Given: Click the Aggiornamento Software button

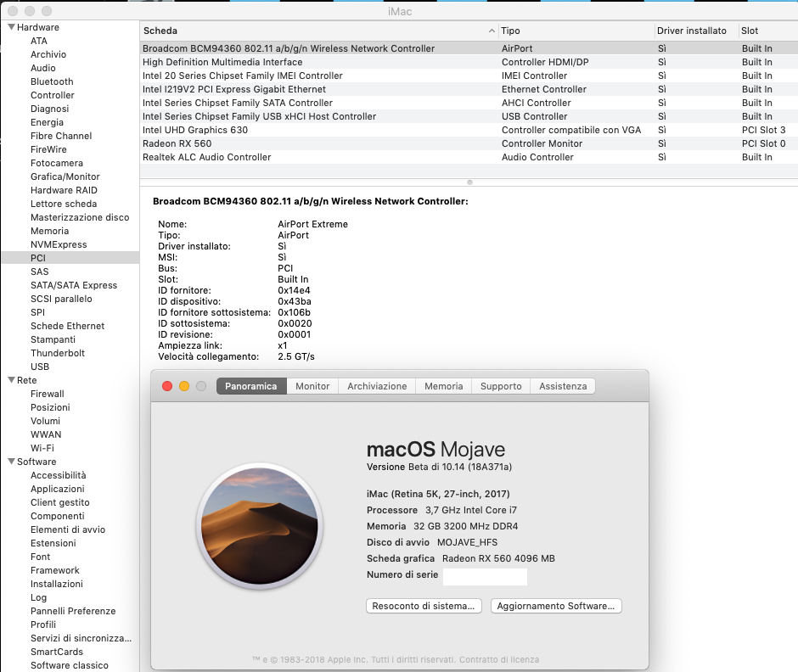Looking at the screenshot, I should tap(556, 606).
